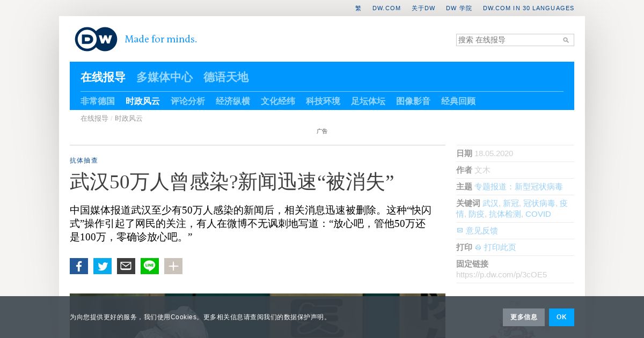Screen dimensions: 644x338
Task: Open the 在线报导 main tab
Action: click(x=103, y=77)
